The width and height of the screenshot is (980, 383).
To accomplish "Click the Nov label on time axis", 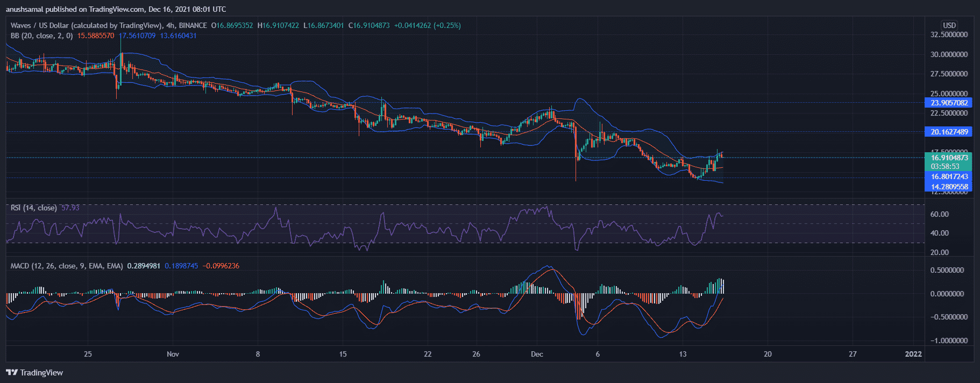I will point(173,354).
